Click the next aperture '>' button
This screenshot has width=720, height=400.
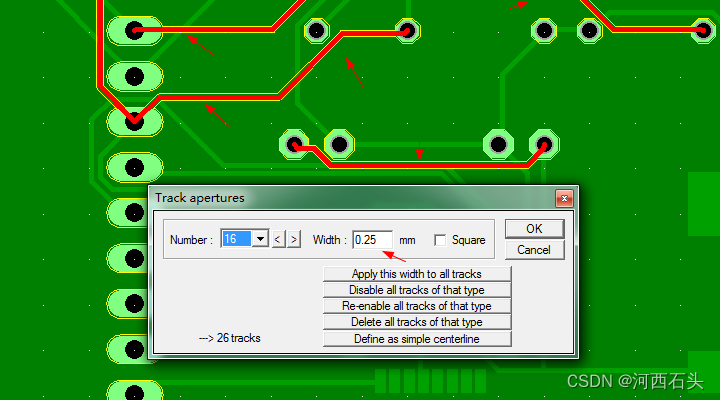click(293, 239)
